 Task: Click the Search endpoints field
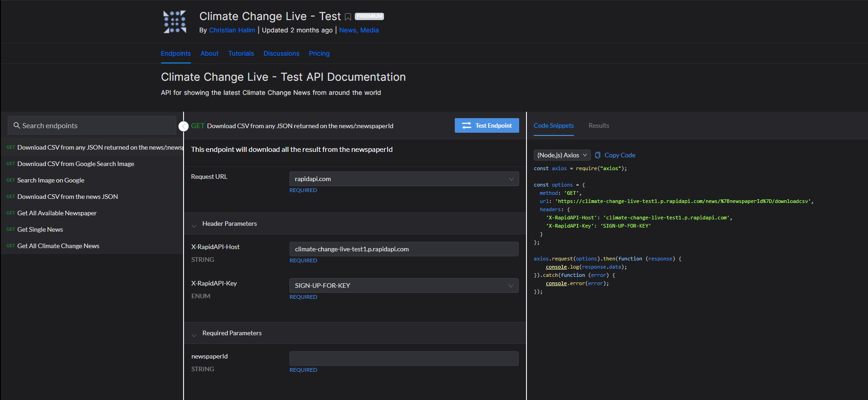click(x=92, y=125)
